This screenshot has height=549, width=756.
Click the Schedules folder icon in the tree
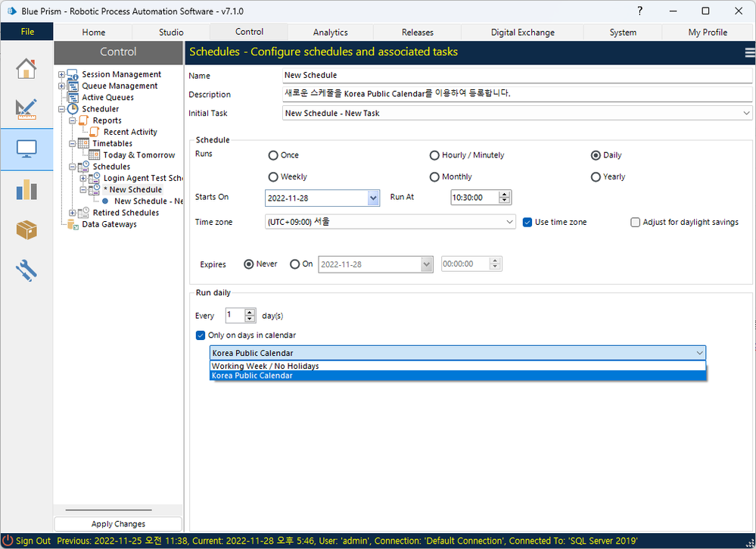(x=84, y=167)
